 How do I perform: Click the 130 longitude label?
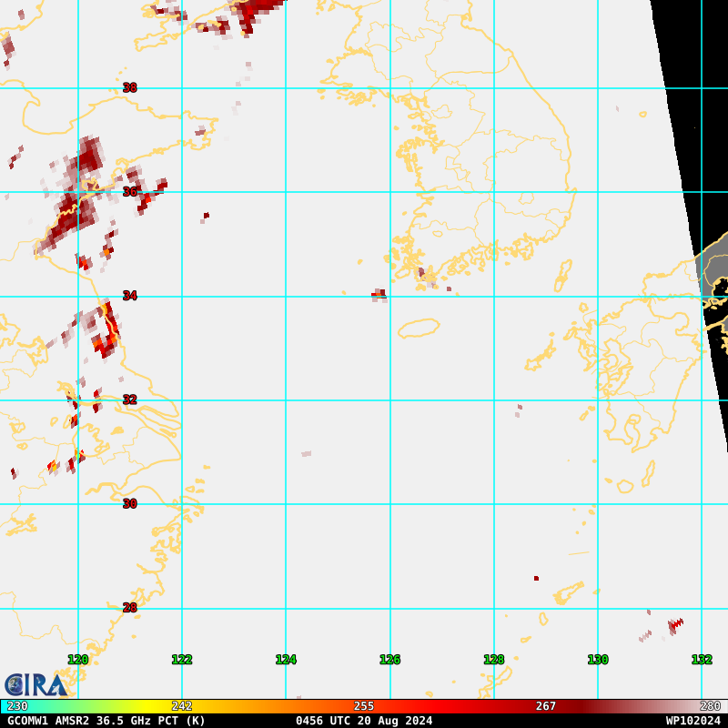[x=598, y=660]
